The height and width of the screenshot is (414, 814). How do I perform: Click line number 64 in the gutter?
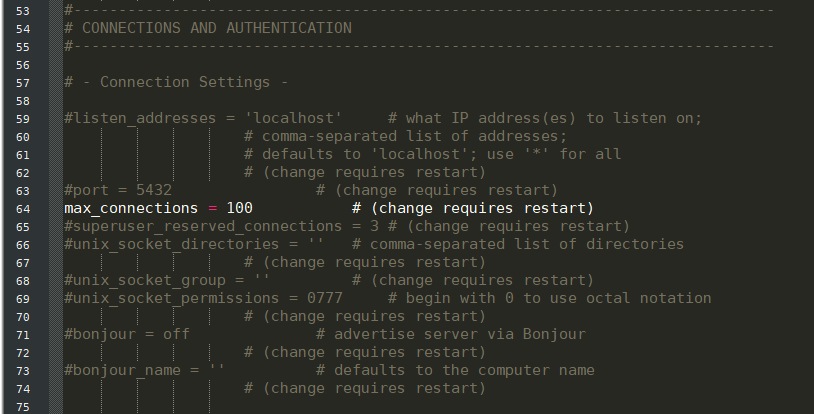point(23,208)
